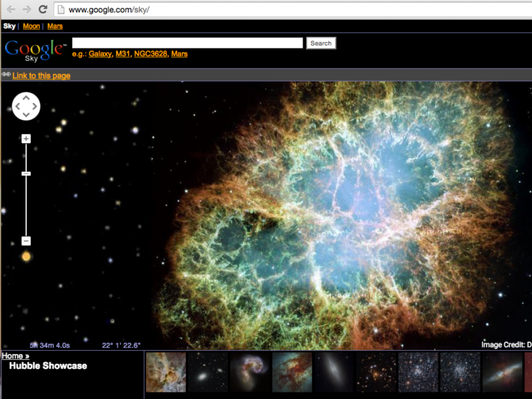The width and height of the screenshot is (532, 399).
Task: Zoom in with the plus button
Action: point(26,139)
